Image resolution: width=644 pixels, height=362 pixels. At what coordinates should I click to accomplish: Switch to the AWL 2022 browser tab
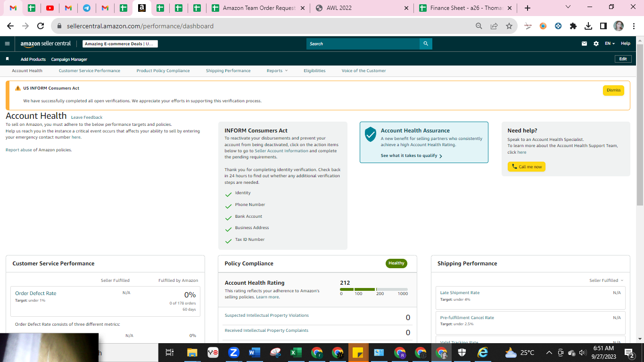point(362,8)
